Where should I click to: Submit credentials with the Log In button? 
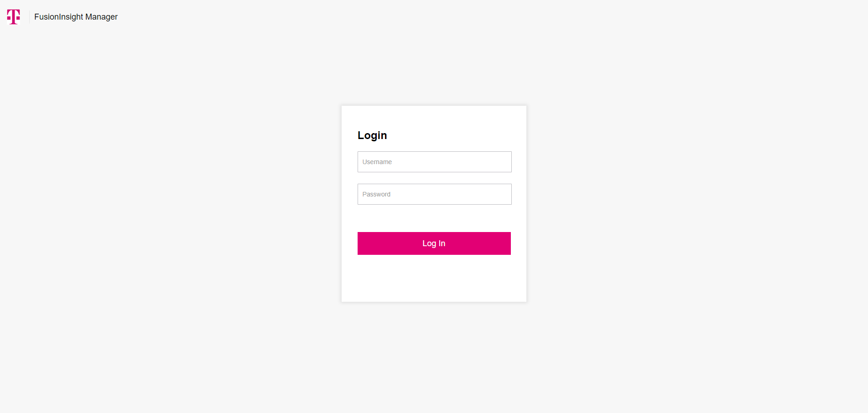pyautogui.click(x=434, y=243)
